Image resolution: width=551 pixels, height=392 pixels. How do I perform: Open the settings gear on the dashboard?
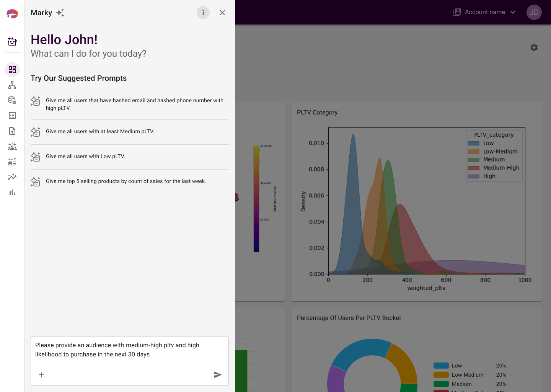534,47
